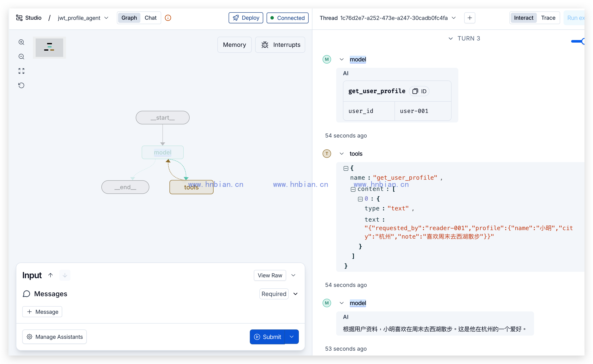
Task: Expand the Thread ID dropdown chevron
Action: click(x=454, y=18)
